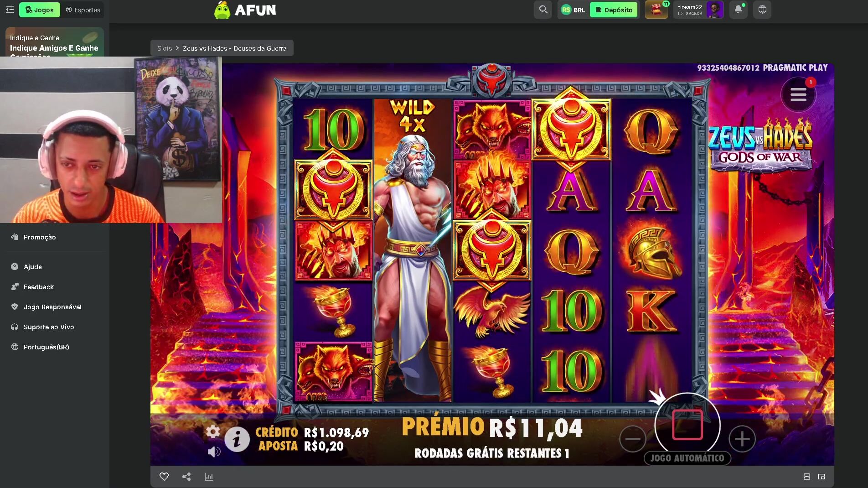Add the game to favorites with the heart
Screen dimensions: 868x488
point(164,477)
